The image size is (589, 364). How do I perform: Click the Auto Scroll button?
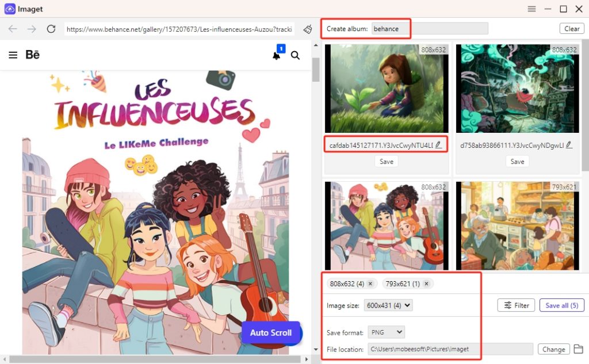tap(271, 333)
